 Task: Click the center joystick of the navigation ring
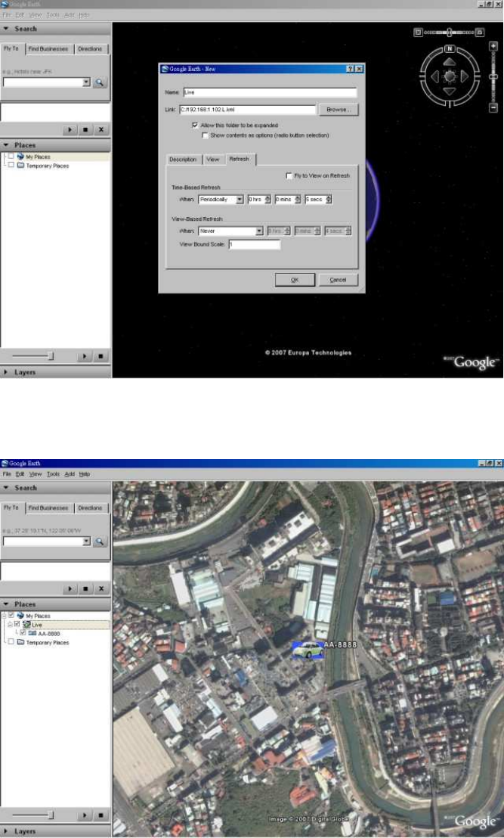click(x=450, y=76)
